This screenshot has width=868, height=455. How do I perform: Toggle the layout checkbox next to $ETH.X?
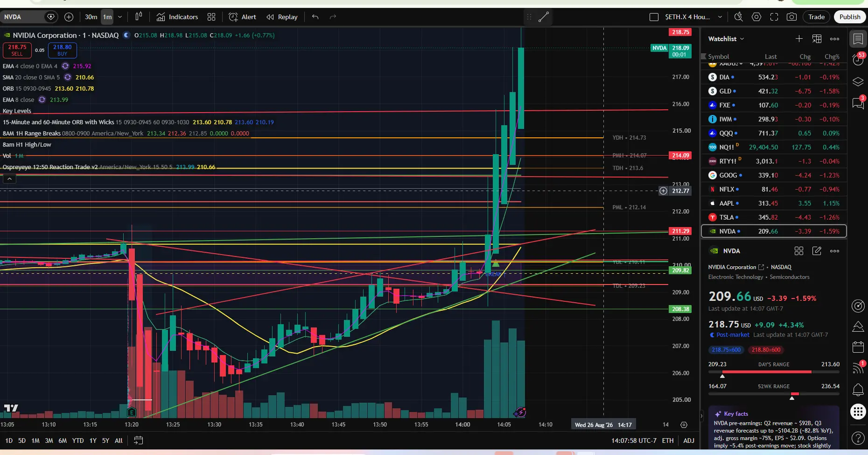(x=654, y=17)
